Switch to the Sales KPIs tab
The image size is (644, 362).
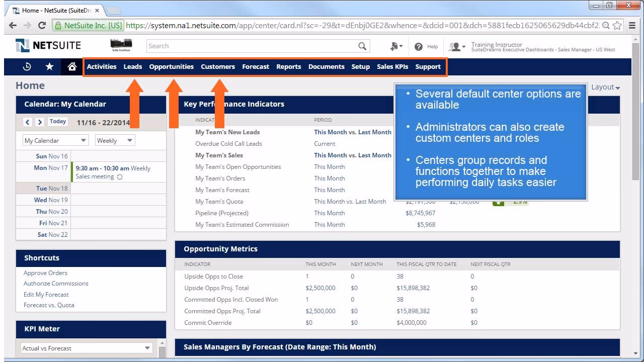[x=392, y=66]
